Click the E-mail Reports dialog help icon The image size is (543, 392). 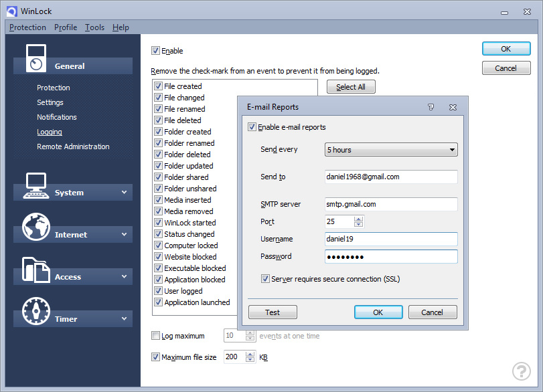(431, 107)
